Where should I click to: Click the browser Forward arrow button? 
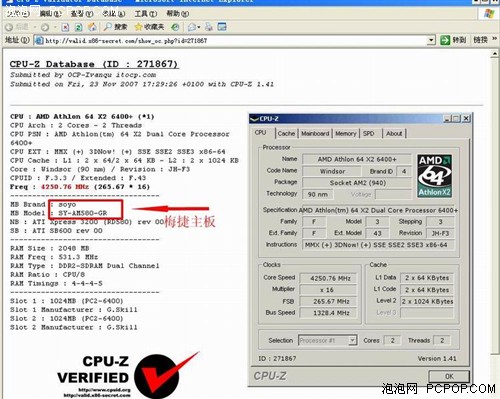pyautogui.click(x=45, y=27)
